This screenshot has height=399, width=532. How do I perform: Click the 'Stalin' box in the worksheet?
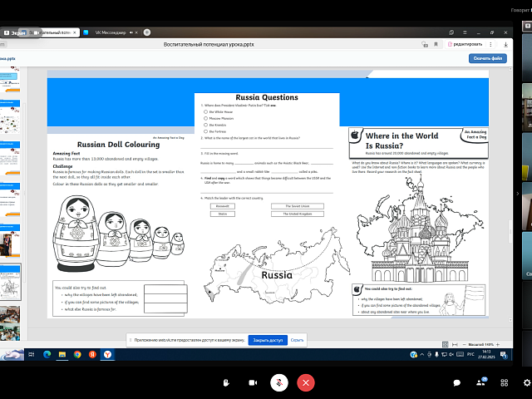pyautogui.click(x=223, y=214)
